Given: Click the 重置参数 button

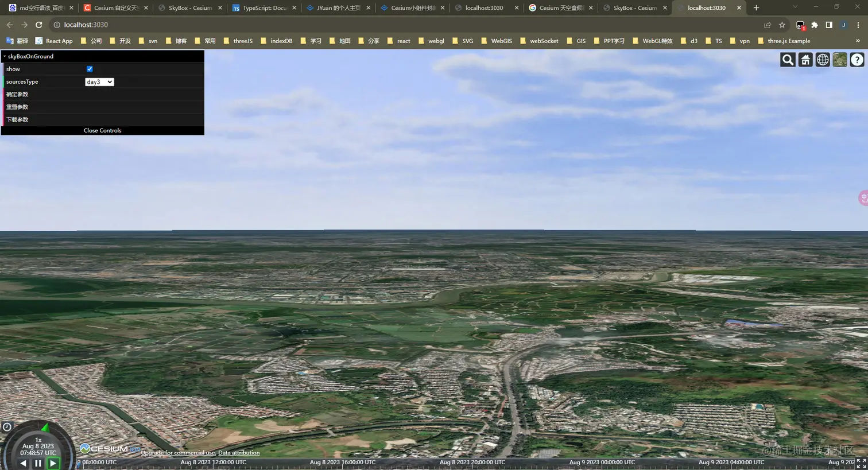Looking at the screenshot, I should tap(103, 107).
